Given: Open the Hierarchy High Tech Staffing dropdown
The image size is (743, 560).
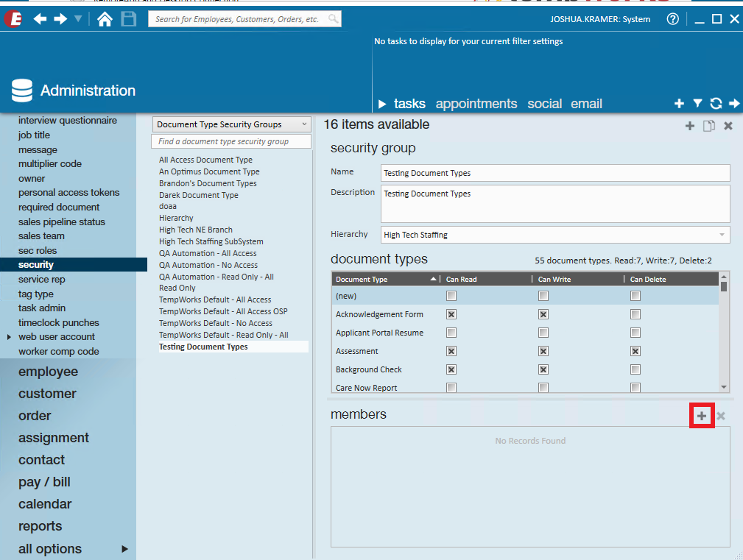Looking at the screenshot, I should point(555,235).
